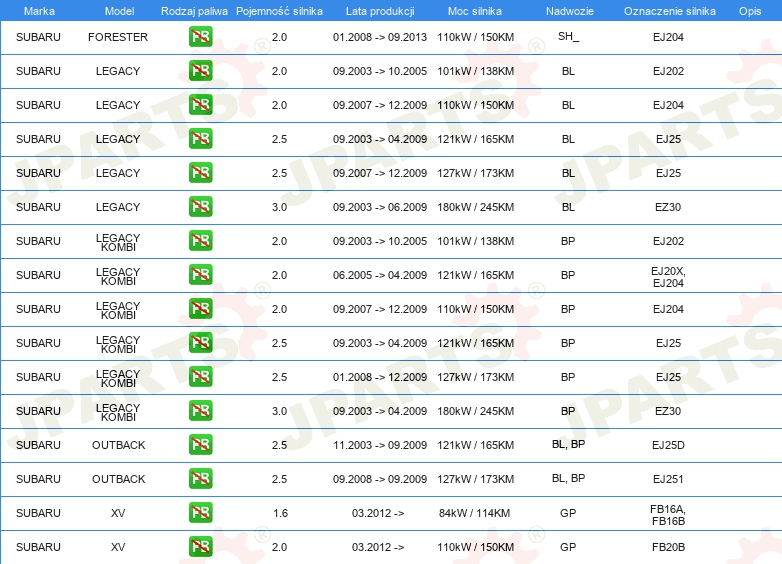Click the fuel icon for Legacy EJ202 BL
The width and height of the screenshot is (782, 564).
[200, 70]
